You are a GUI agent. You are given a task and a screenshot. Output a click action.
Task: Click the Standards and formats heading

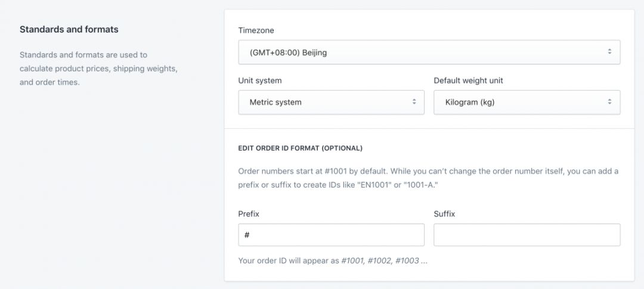[69, 29]
